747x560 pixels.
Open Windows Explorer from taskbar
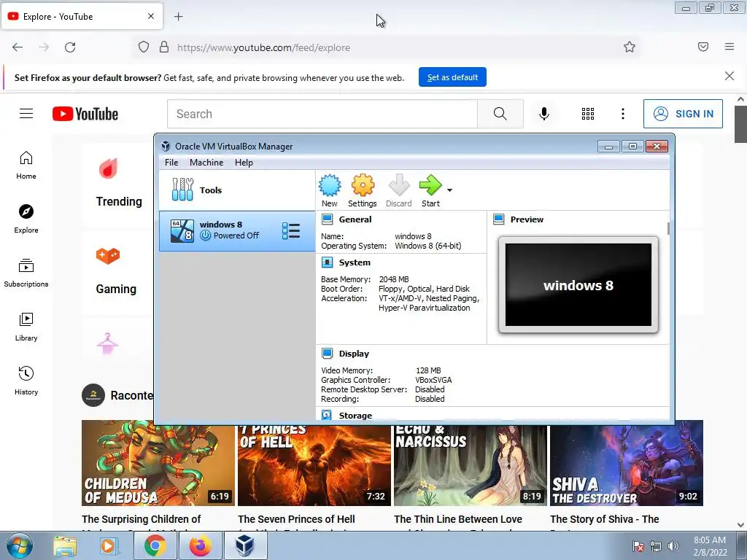point(65,545)
